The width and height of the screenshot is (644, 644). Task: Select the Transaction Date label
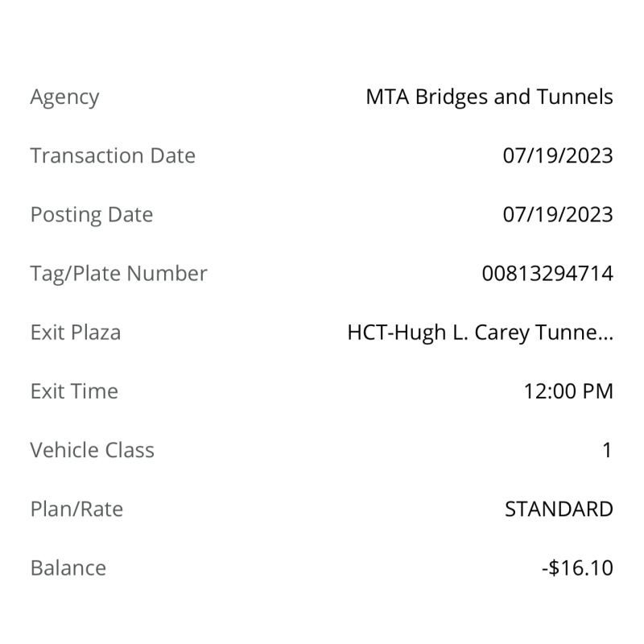pos(113,155)
